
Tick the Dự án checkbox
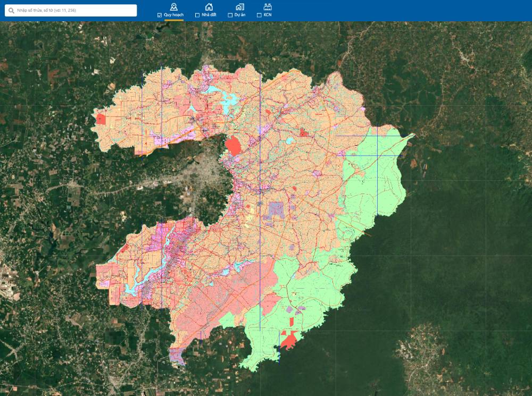[230, 15]
